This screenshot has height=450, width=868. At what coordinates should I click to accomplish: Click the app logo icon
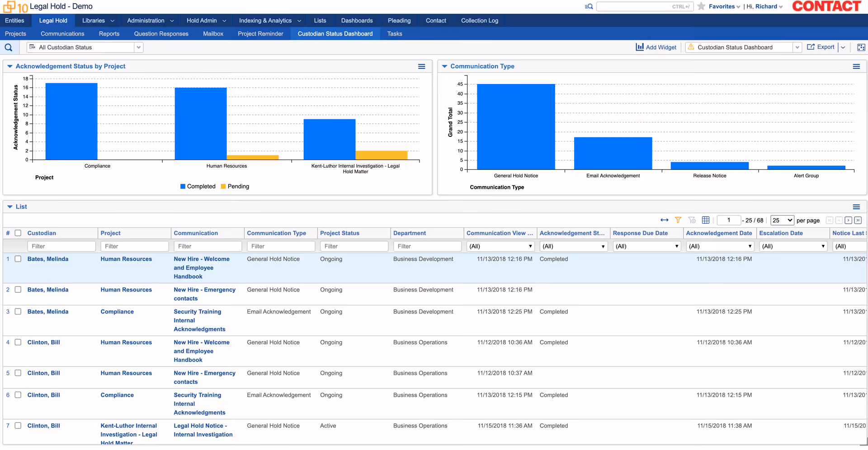click(15, 7)
